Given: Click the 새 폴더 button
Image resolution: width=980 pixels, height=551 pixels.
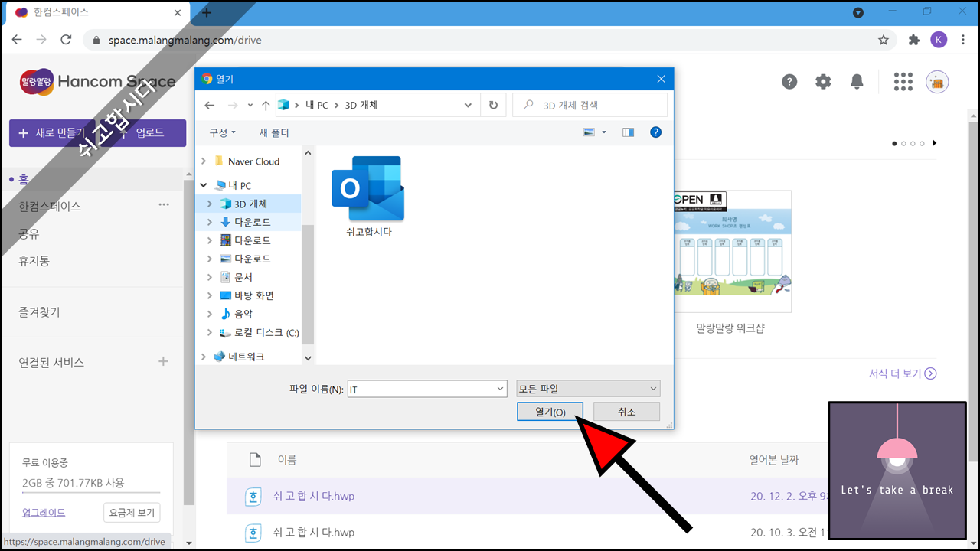Looking at the screenshot, I should pyautogui.click(x=274, y=132).
